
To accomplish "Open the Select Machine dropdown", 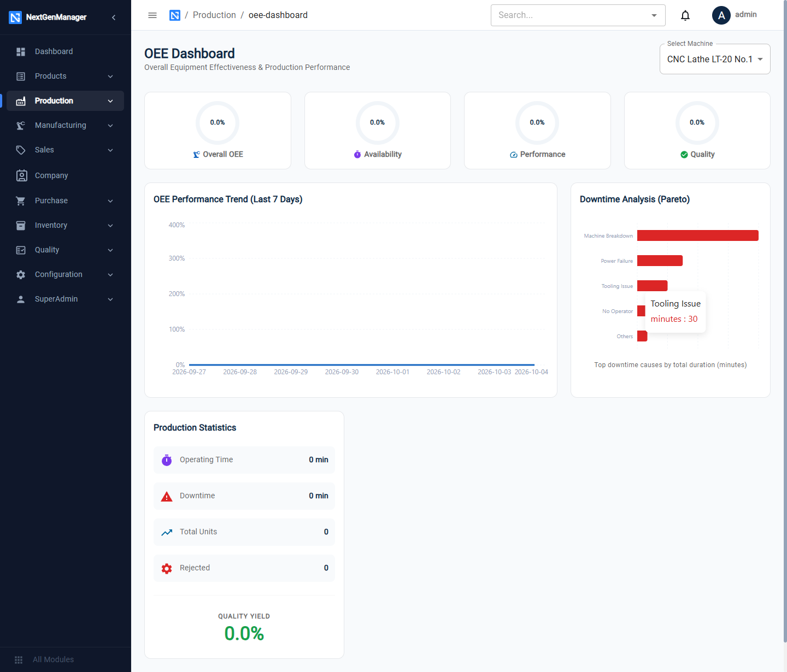I will click(x=715, y=59).
